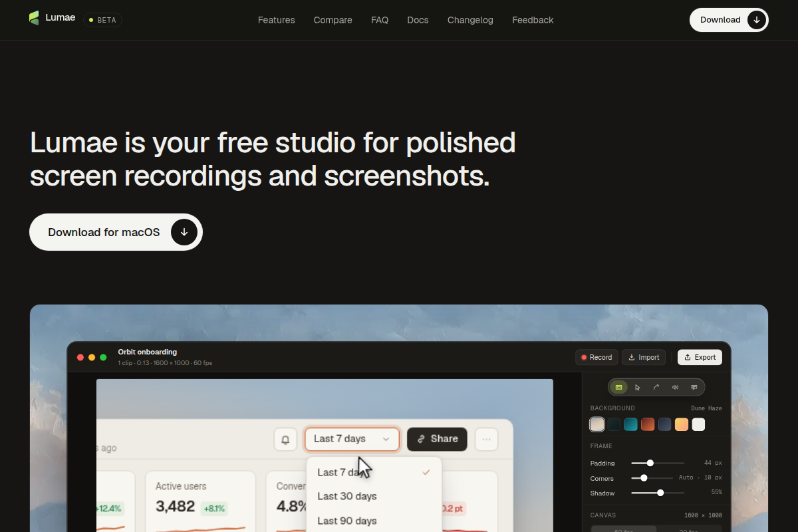
Task: Select the cursor pointer tool icon
Action: click(x=637, y=387)
